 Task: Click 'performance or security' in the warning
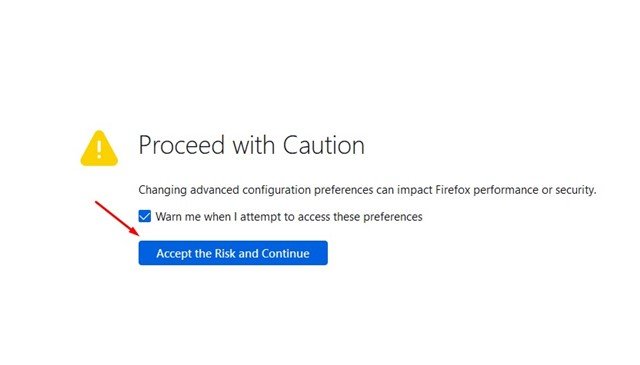tap(535, 190)
